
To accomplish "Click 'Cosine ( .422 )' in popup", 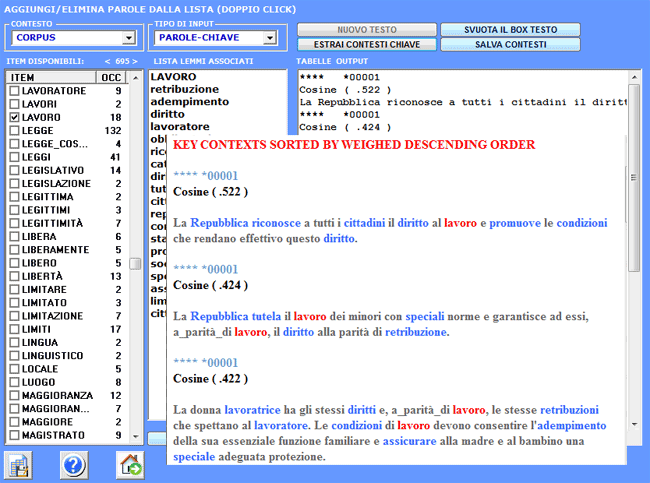I will click(210, 379).
